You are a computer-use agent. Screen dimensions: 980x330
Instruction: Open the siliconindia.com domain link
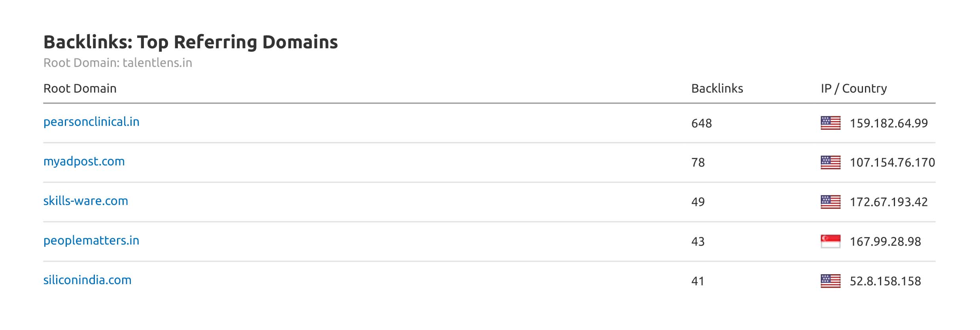click(x=87, y=280)
